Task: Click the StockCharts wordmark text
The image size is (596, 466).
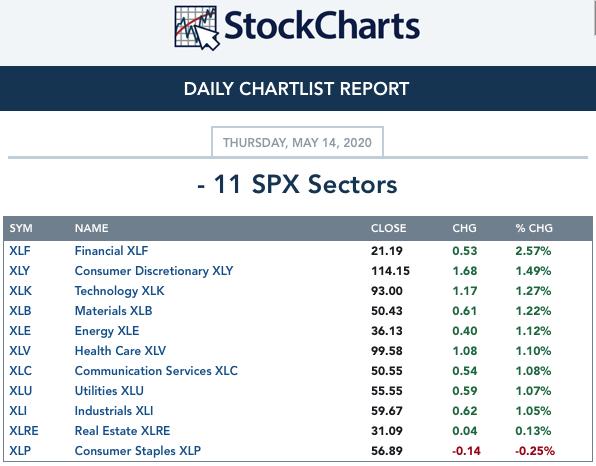Action: (x=322, y=25)
